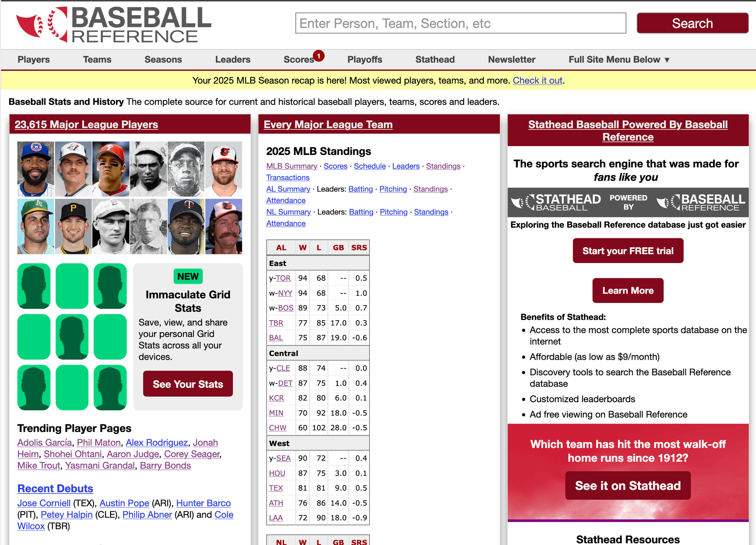
Task: Open the Stathead menu item
Action: 435,59
